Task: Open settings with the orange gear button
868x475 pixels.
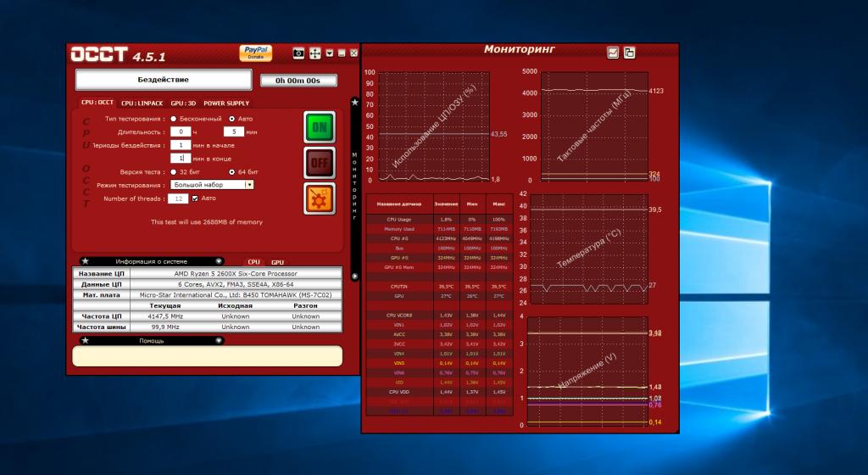Action: [320, 198]
